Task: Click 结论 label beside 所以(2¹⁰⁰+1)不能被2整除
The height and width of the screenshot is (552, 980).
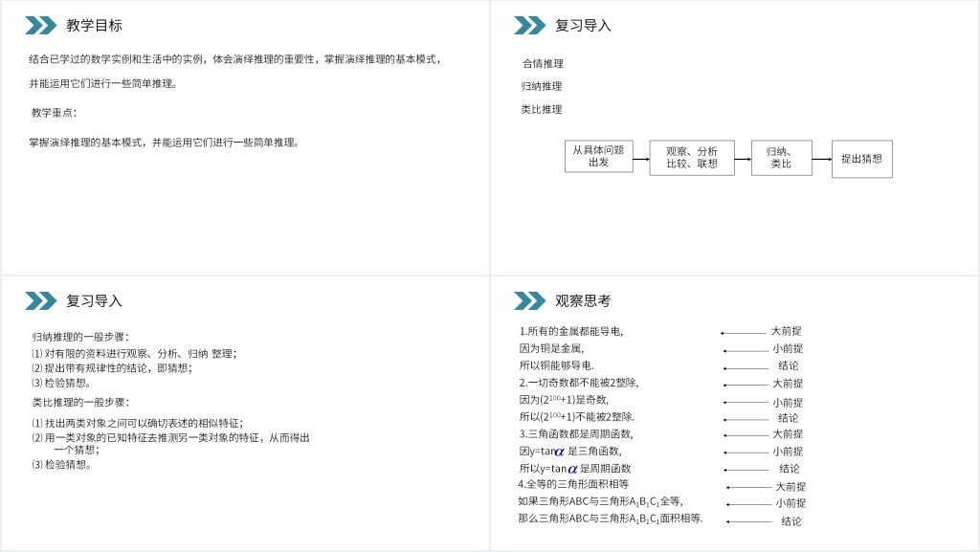Action: (789, 418)
